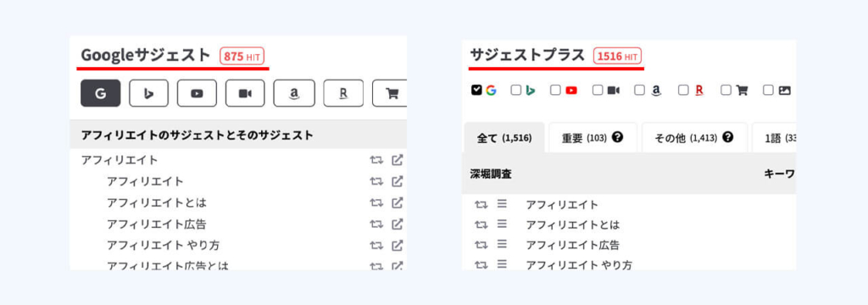Open the list menu icon for アフィリエイト
The width and height of the screenshot is (868, 305).
pos(502,203)
